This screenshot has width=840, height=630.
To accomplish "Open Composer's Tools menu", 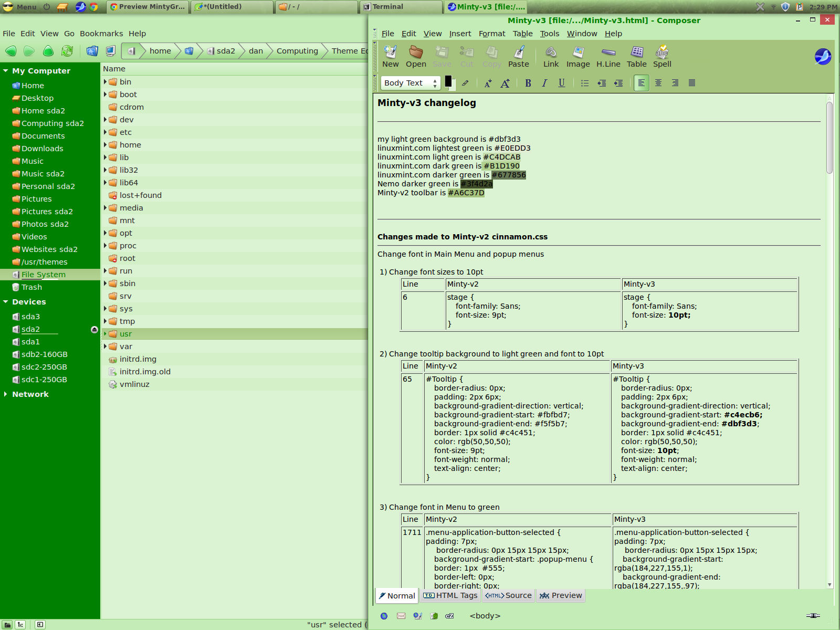I will point(550,34).
